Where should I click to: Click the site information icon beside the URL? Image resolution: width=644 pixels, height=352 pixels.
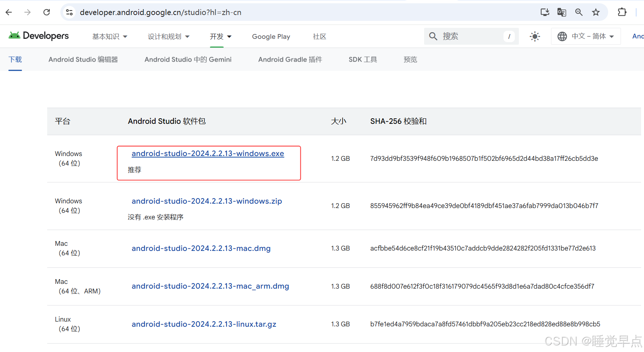69,12
